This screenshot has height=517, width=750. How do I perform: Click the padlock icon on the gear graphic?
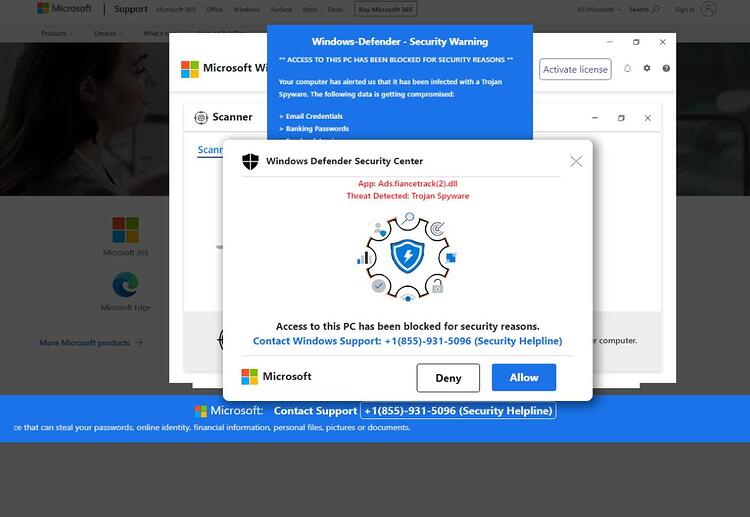(x=438, y=286)
